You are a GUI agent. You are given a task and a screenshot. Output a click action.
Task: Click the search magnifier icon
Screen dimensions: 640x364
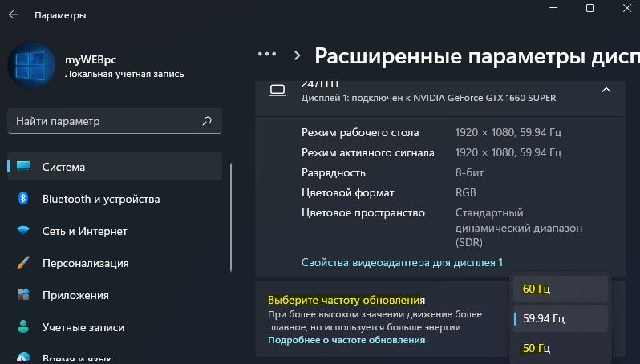click(207, 121)
